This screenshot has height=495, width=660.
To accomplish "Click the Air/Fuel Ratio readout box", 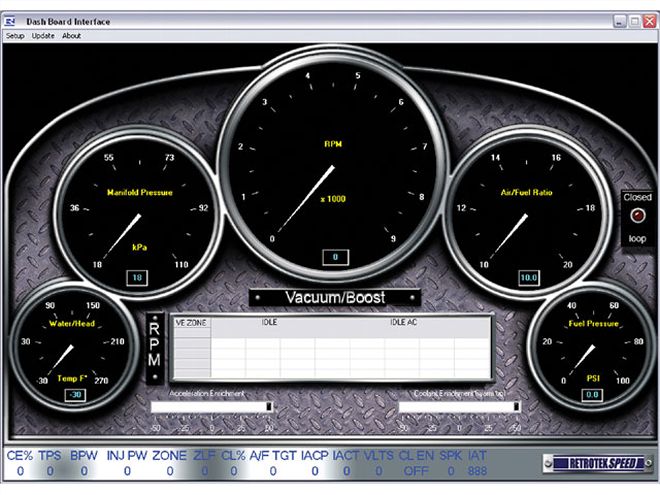I will (x=529, y=278).
